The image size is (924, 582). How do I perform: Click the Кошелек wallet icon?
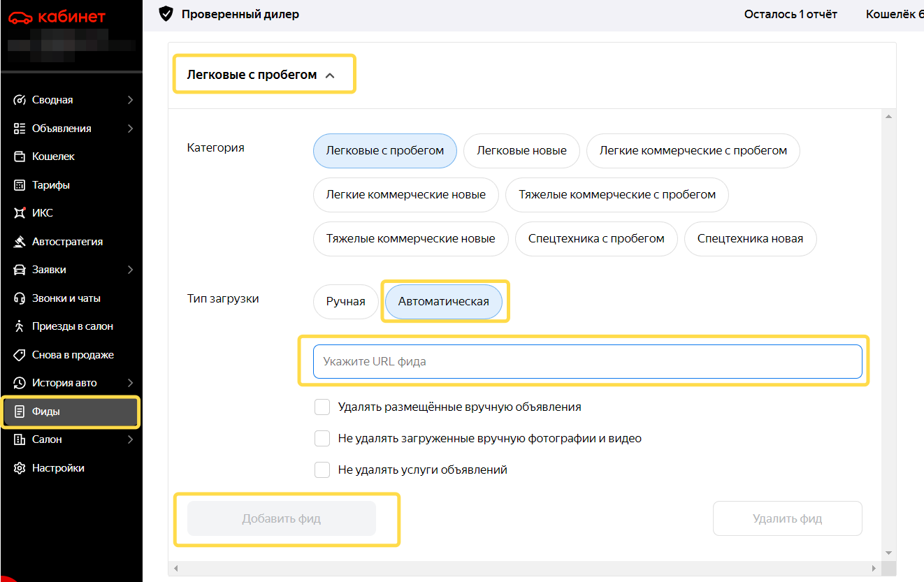20,157
